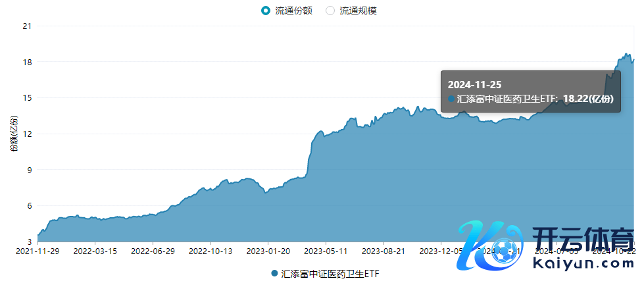
Task: Click the blue legend dot below the chart
Action: (274, 272)
